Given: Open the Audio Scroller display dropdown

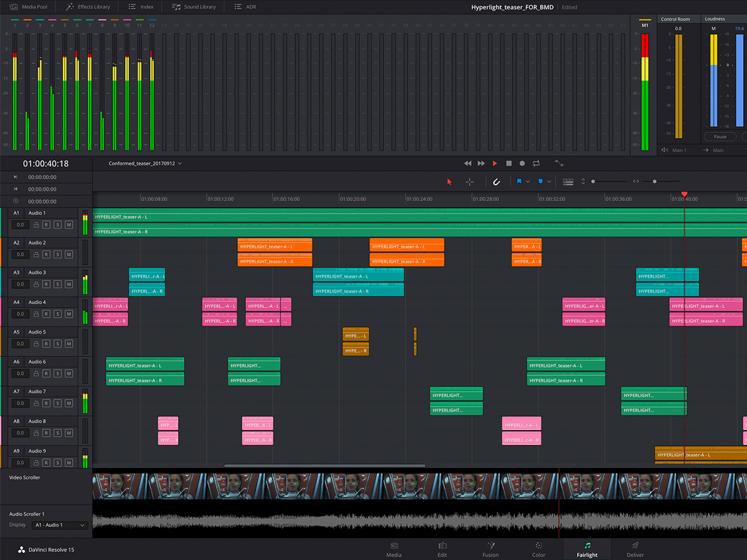Looking at the screenshot, I should [59, 525].
